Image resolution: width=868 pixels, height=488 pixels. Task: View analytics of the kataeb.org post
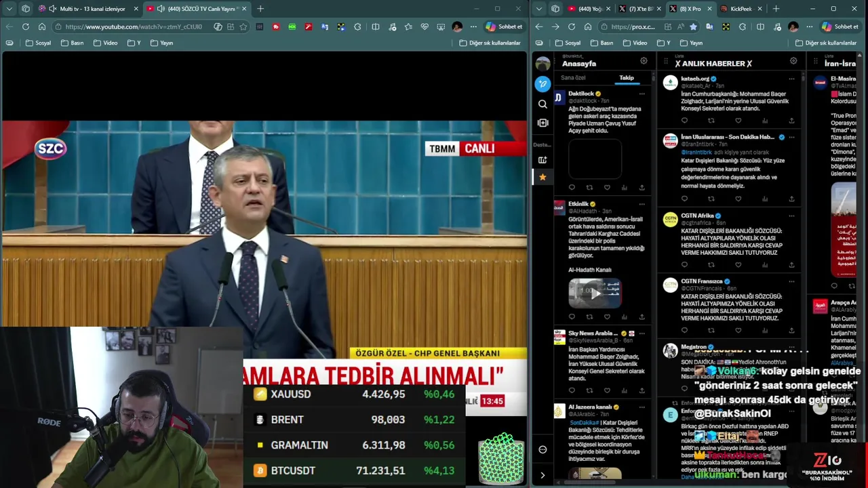[x=765, y=121]
